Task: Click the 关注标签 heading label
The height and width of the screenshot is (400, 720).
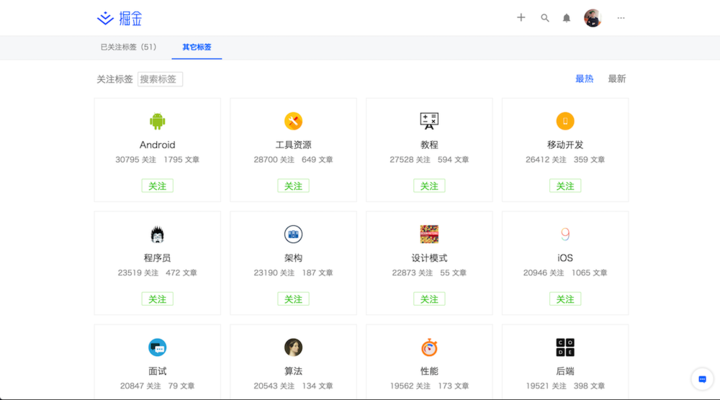Action: click(114, 79)
